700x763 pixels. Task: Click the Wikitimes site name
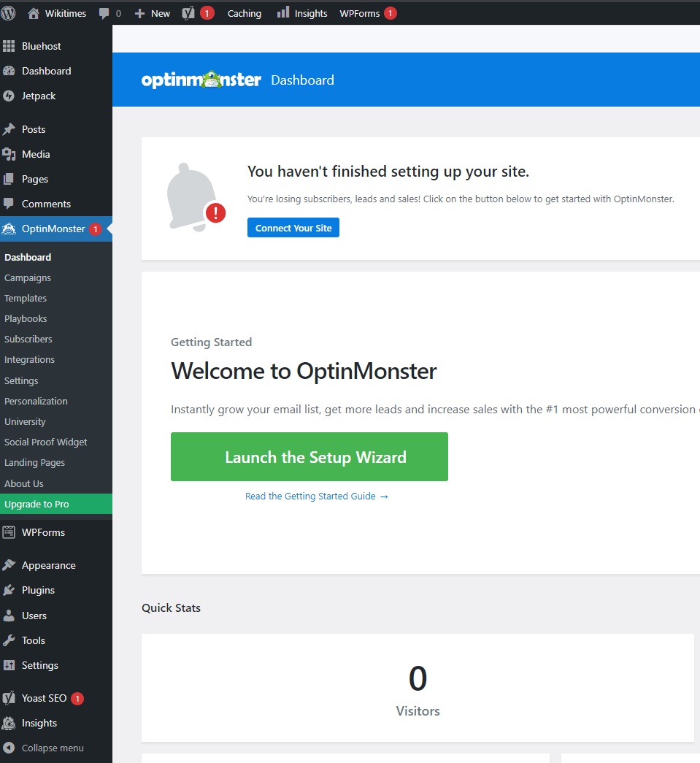[66, 14]
